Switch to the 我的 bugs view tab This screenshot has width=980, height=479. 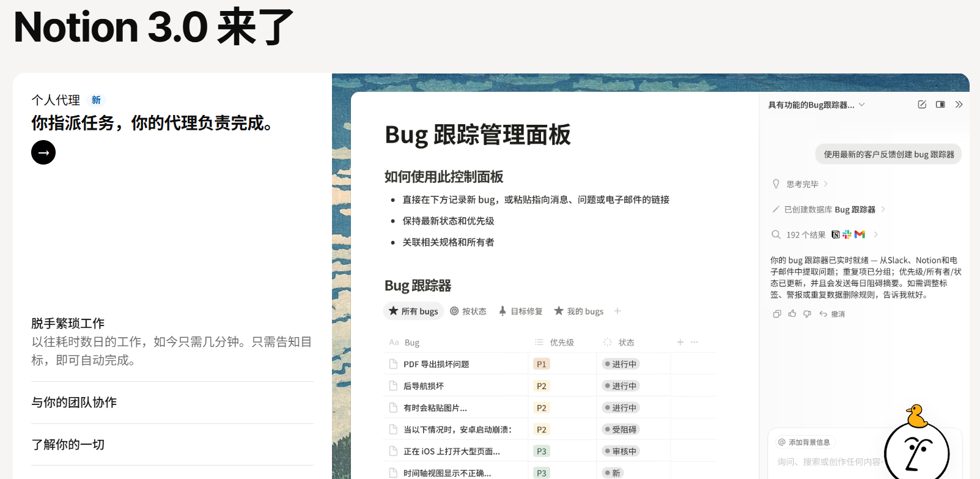coord(578,311)
